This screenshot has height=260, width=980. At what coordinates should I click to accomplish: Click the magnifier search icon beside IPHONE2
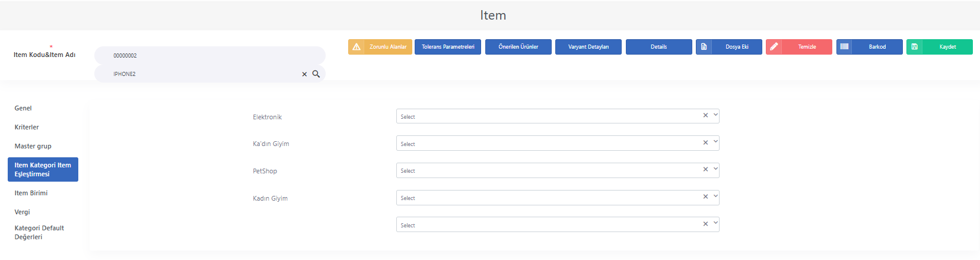[316, 74]
